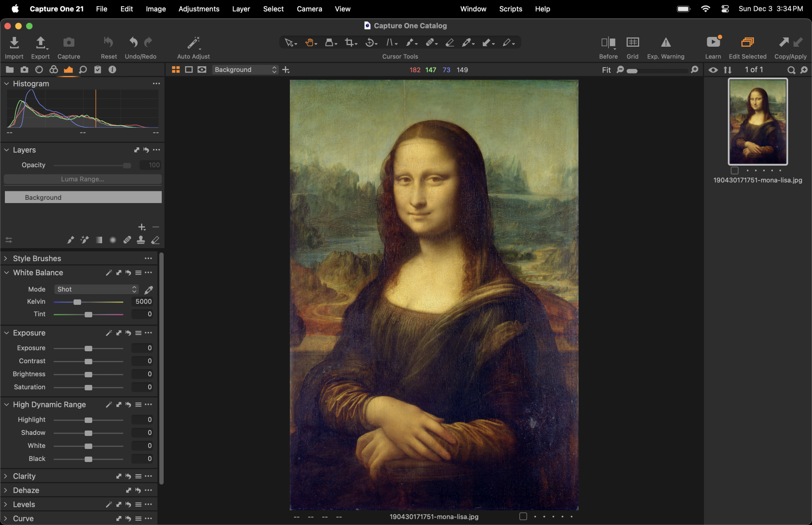Viewport: 812px width, 525px height.
Task: Collapse the Histogram panel
Action: coord(6,84)
